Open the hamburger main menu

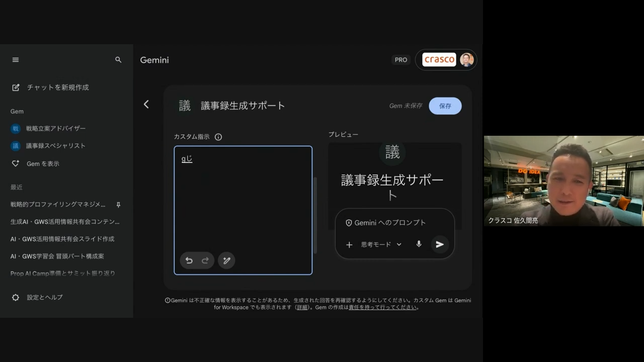16,60
